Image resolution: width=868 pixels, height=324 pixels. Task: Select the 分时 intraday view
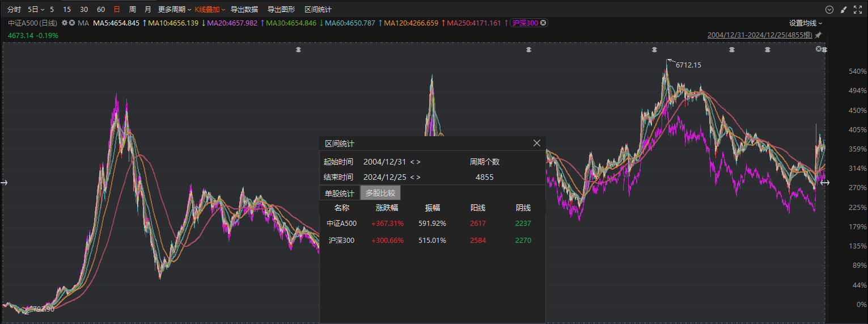(14, 10)
